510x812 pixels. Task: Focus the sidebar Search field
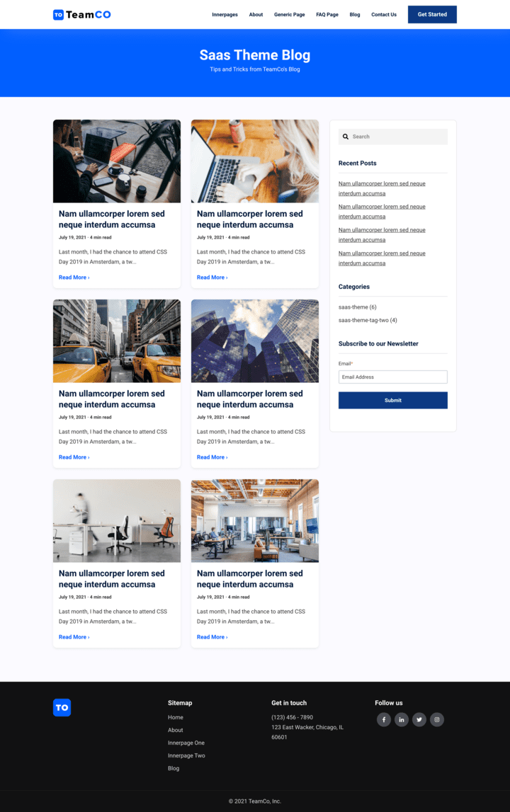(x=397, y=137)
